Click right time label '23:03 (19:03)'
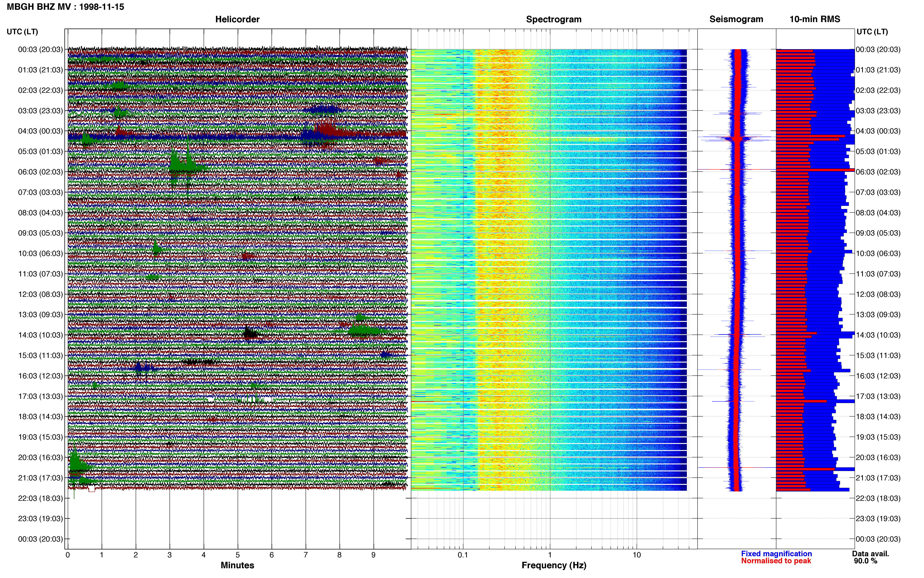The width and height of the screenshot is (924, 578). (x=878, y=519)
